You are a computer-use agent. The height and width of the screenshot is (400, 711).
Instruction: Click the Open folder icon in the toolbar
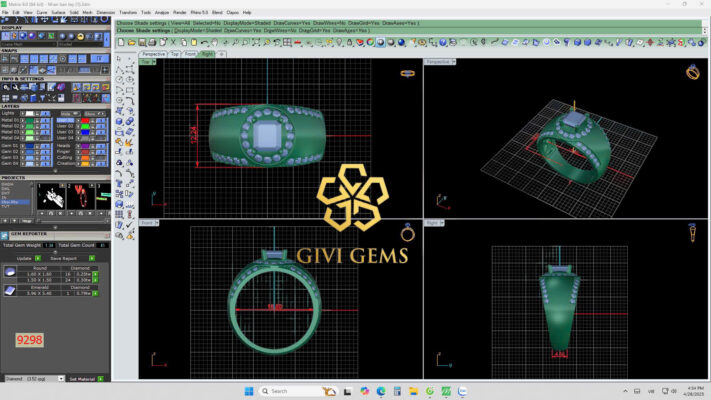[131, 42]
